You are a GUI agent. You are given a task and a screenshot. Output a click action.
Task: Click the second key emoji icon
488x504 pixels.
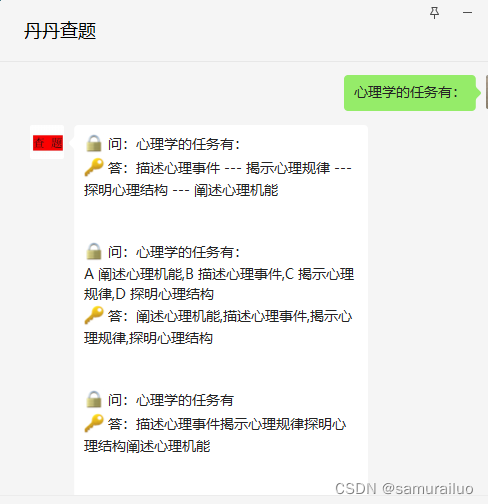tap(94, 315)
